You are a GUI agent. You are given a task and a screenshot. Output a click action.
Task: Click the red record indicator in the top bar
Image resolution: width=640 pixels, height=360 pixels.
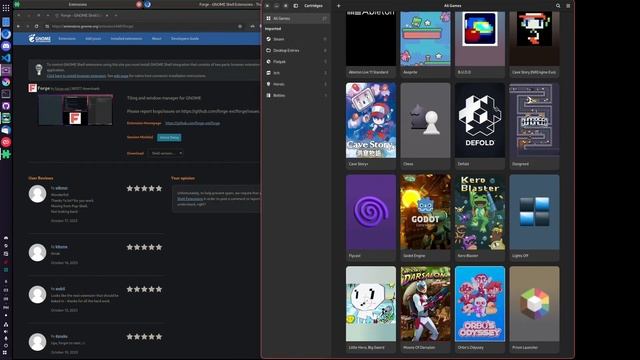pos(139,4)
